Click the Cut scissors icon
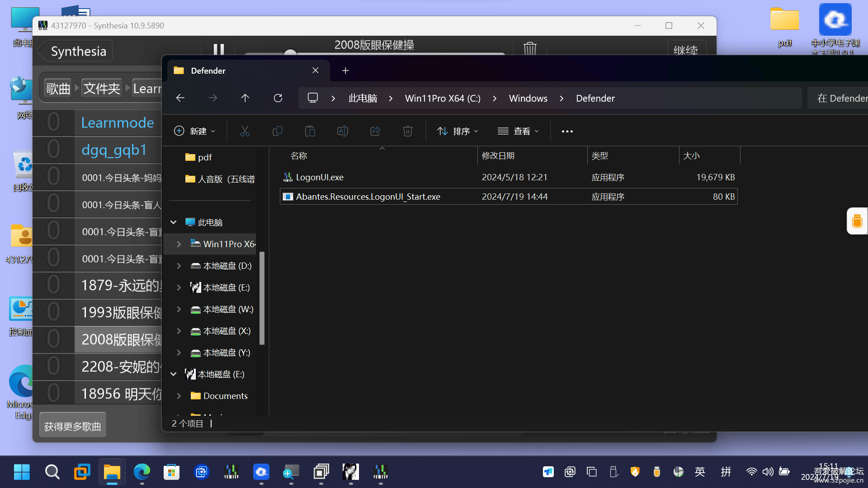The image size is (868, 488). [245, 131]
